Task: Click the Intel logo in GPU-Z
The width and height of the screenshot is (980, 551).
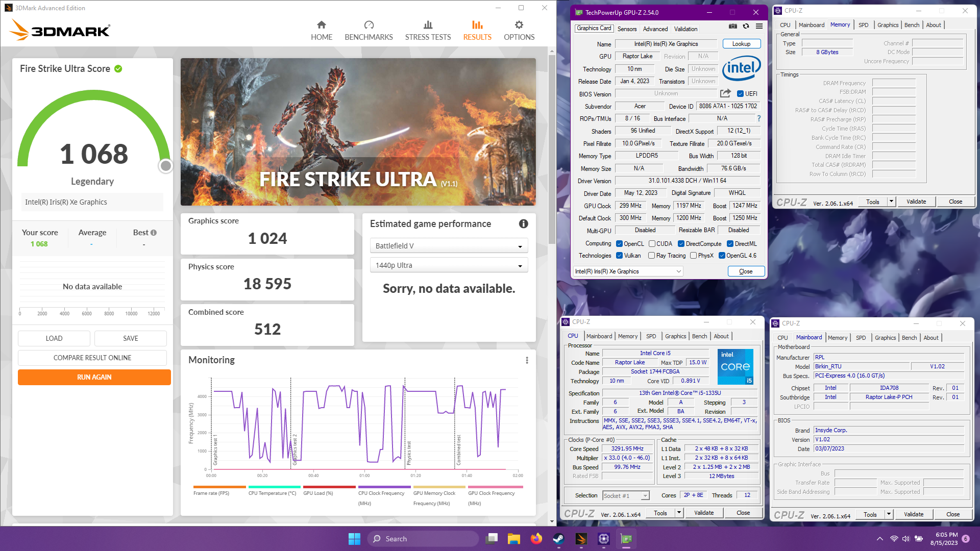Action: tap(741, 68)
